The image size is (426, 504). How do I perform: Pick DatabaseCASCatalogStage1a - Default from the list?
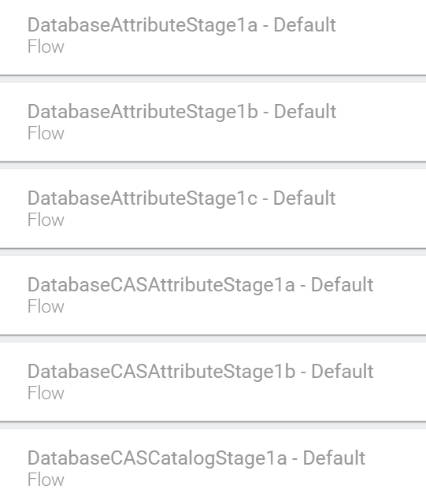click(213, 466)
